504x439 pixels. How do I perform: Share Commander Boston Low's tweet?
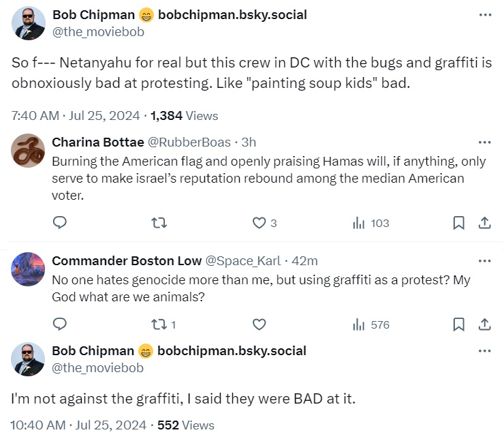pyautogui.click(x=484, y=324)
